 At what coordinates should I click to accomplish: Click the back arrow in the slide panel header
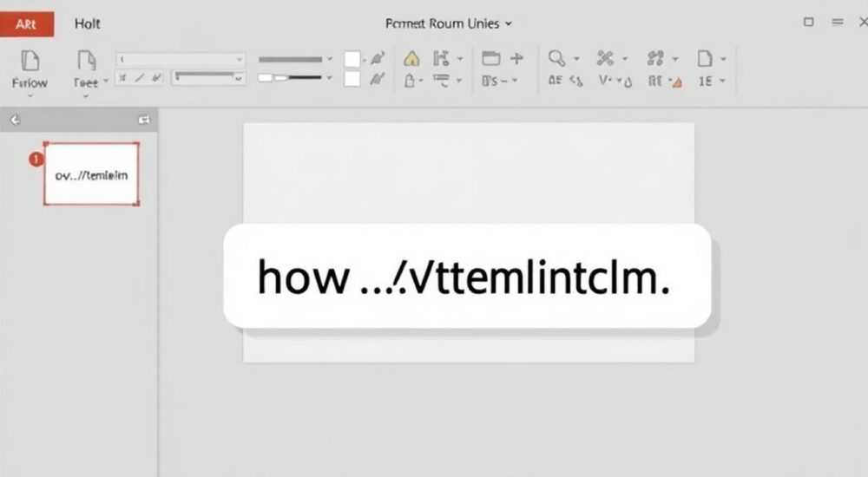tap(15, 120)
